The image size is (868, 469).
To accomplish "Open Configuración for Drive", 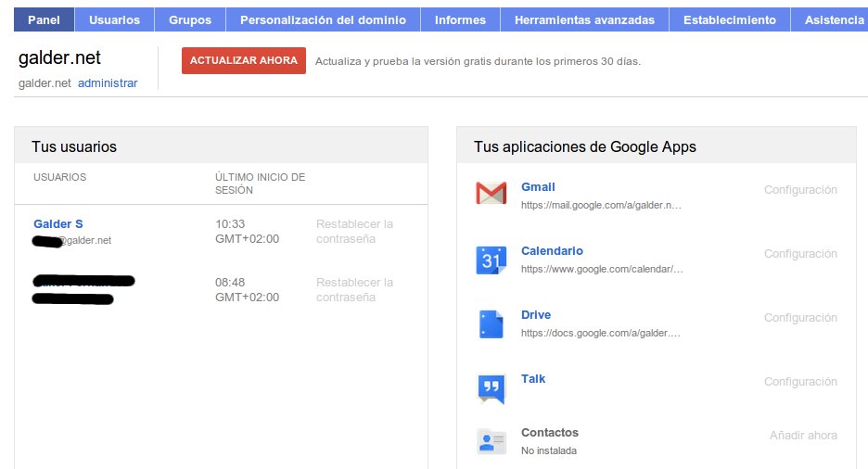I will [x=800, y=318].
